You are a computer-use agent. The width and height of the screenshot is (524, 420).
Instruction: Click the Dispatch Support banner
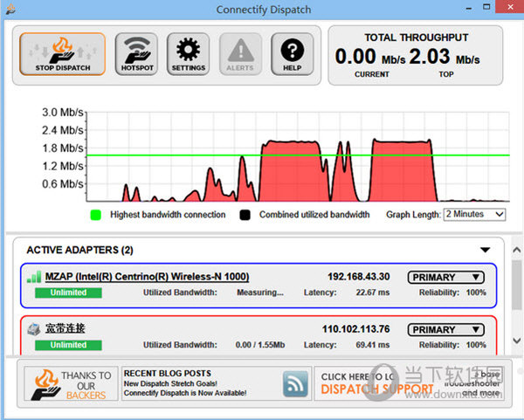click(x=409, y=383)
